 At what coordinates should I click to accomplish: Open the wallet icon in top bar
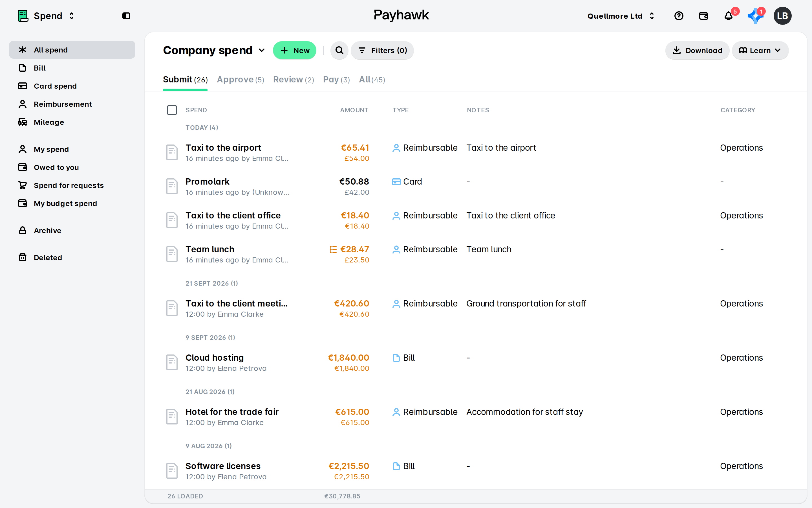pyautogui.click(x=703, y=16)
